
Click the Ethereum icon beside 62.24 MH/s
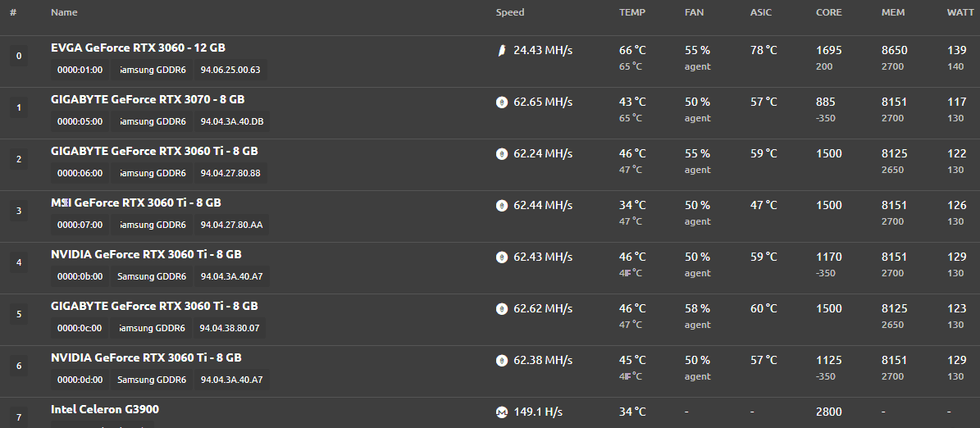[x=501, y=153]
